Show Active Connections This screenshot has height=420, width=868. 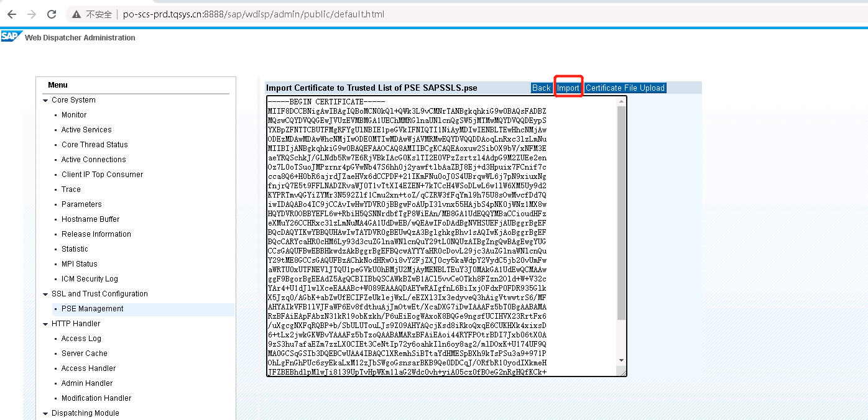point(93,160)
